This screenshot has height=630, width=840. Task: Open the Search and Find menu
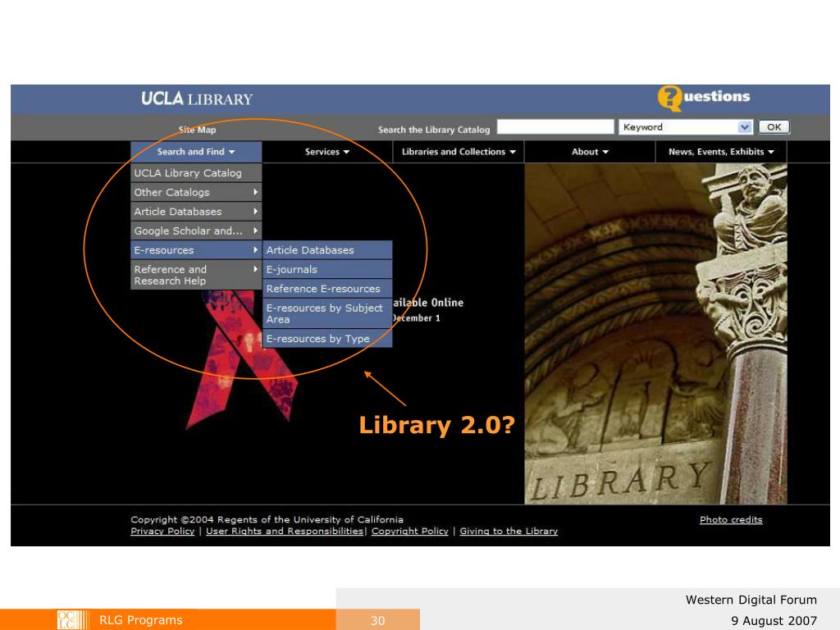point(196,152)
